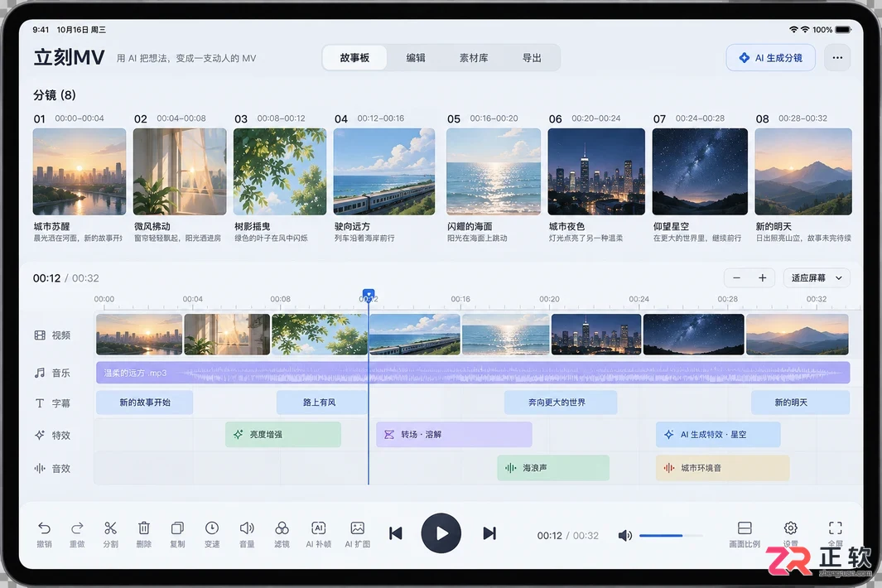
Task: Select storyboard thumbnail 02 微风拂动
Action: (x=180, y=171)
